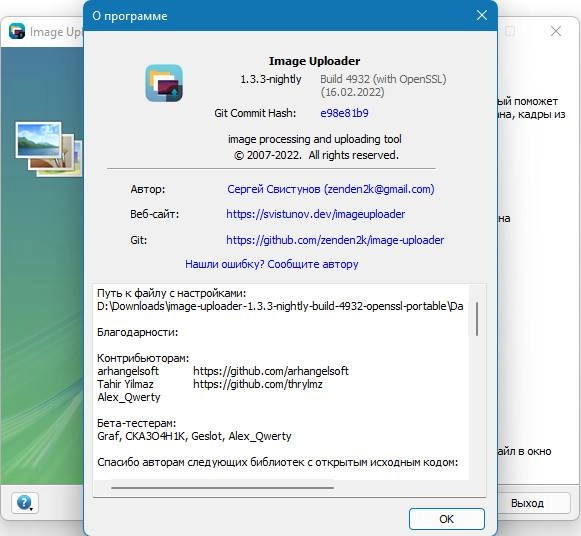Click the Image Uploader app icon in main title bar

pyautogui.click(x=17, y=31)
